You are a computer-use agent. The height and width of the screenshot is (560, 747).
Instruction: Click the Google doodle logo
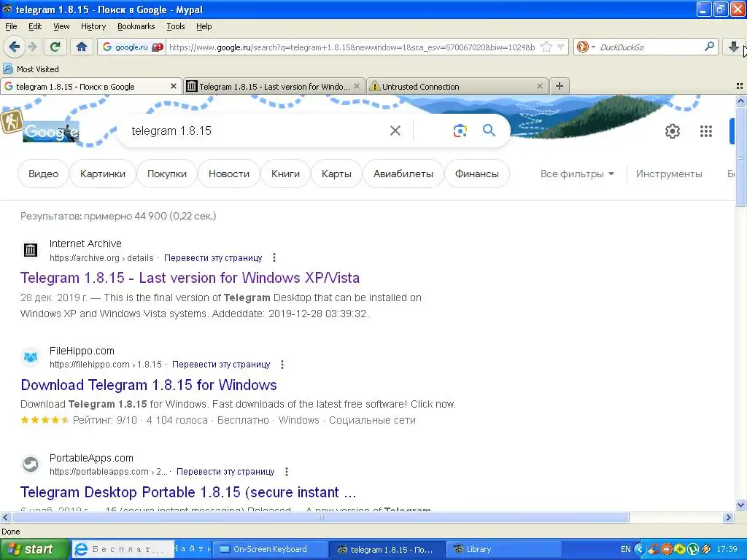[50, 131]
